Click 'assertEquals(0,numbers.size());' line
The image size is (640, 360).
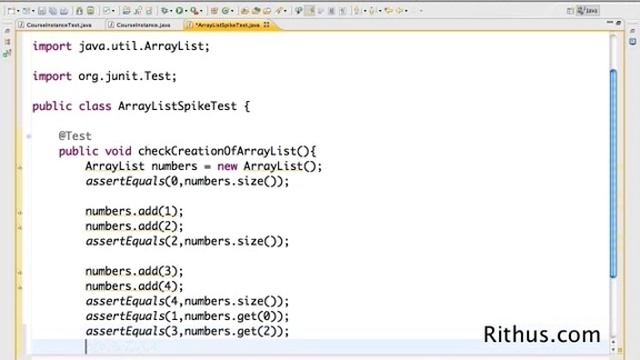(187, 181)
